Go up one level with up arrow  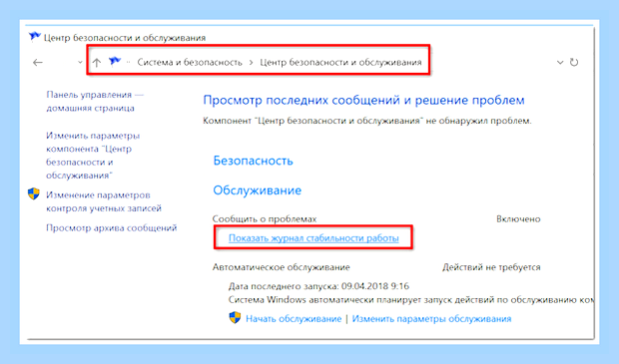tap(97, 62)
